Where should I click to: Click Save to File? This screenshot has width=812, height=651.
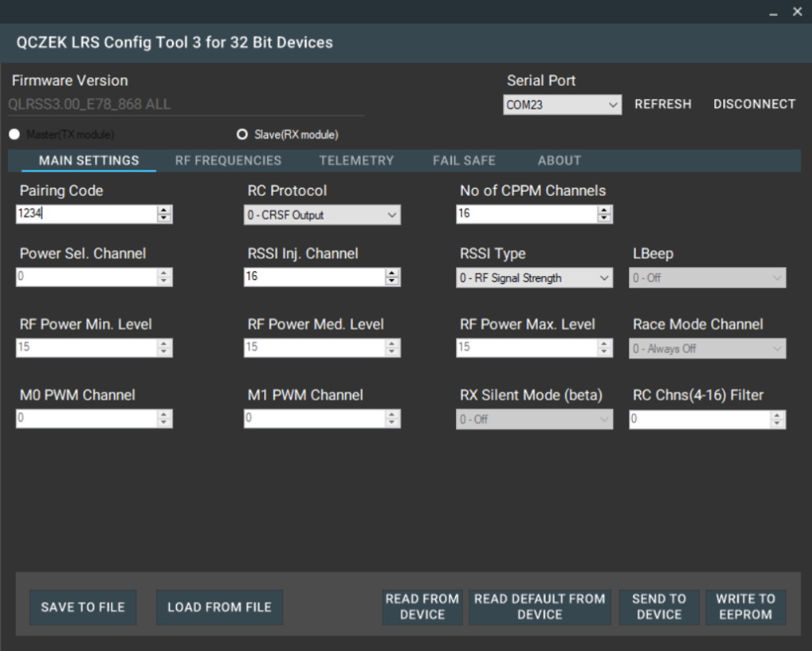[x=82, y=607]
